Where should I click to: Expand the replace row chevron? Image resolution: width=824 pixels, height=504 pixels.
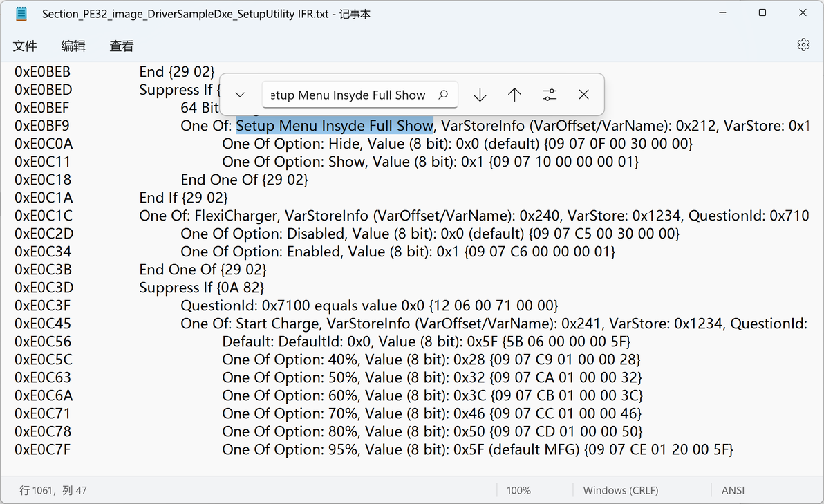point(240,95)
